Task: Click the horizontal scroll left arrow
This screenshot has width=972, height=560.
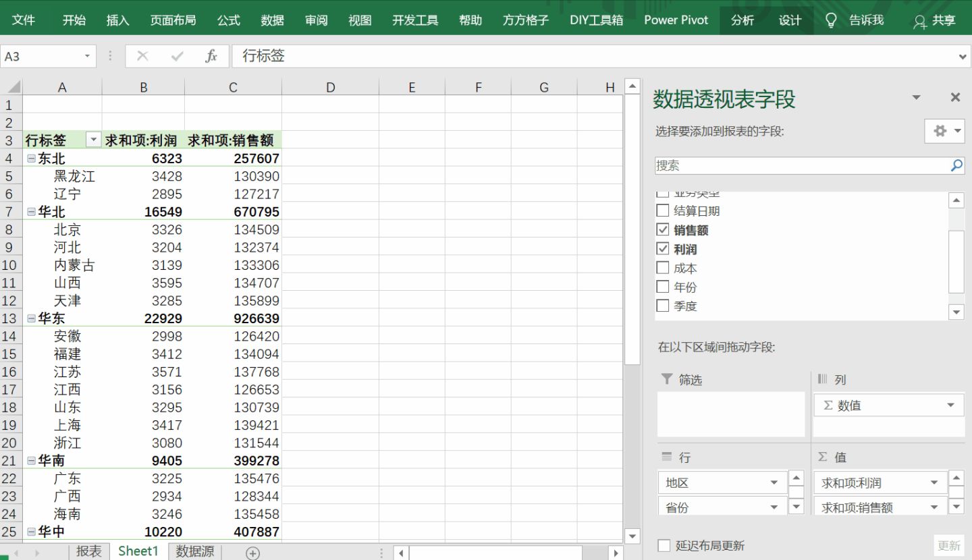Action: [x=401, y=553]
